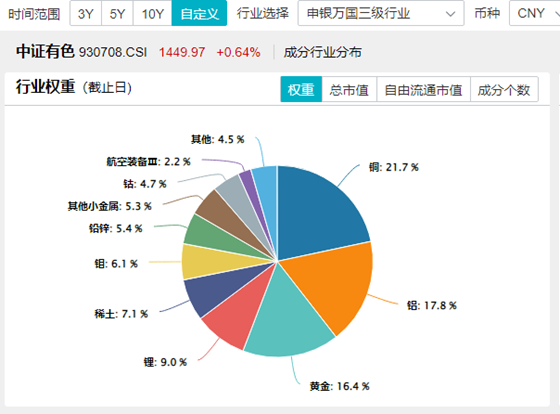Switch to the 成分个数 tab
560x414 pixels.
tap(504, 89)
